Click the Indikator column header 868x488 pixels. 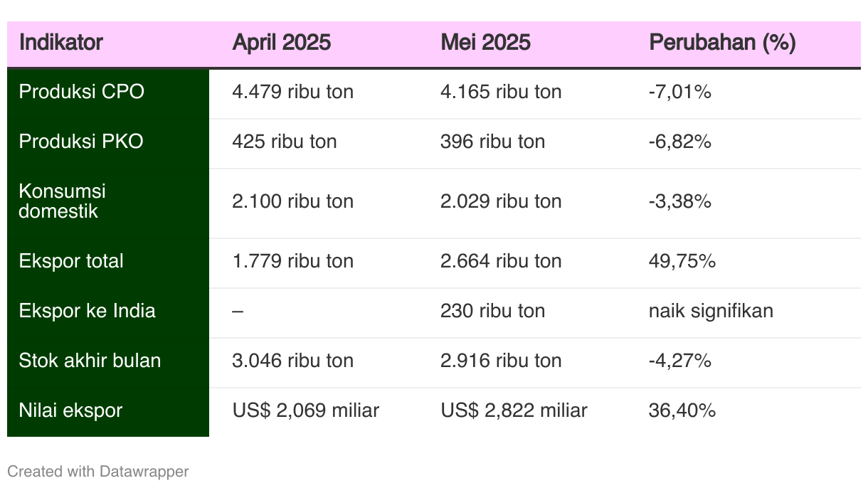(x=61, y=43)
